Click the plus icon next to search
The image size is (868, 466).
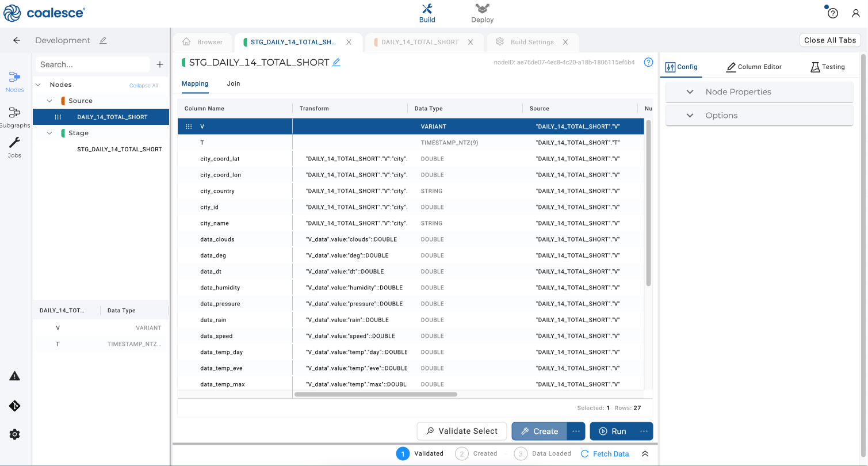click(x=160, y=64)
